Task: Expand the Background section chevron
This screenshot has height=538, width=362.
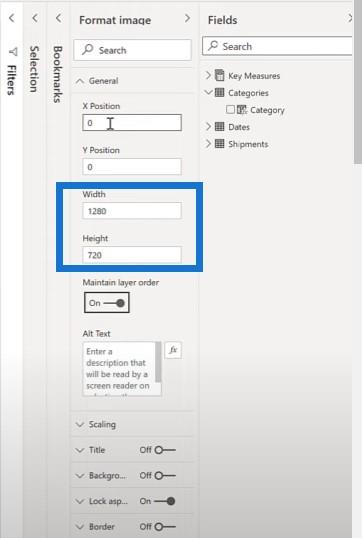Action: [x=80, y=476]
